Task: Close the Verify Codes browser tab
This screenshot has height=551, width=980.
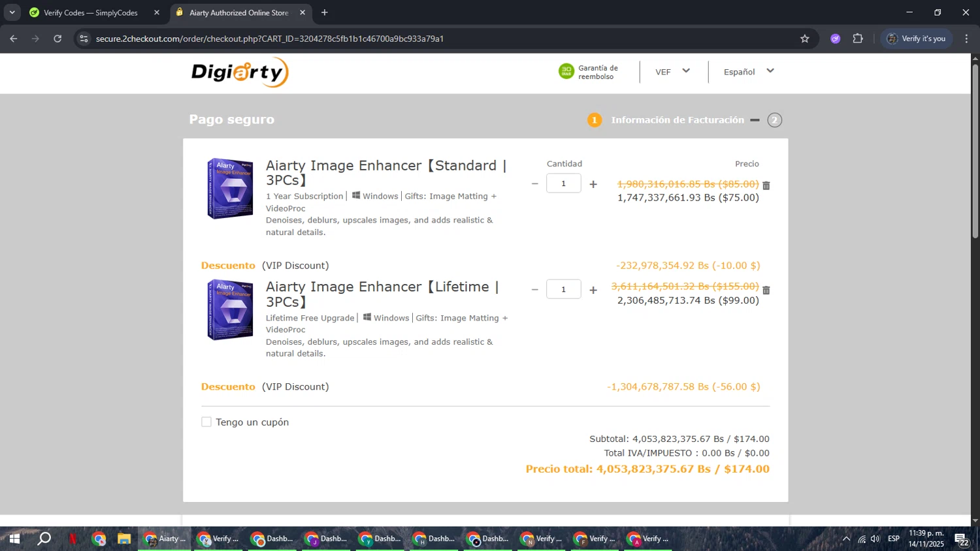Action: tap(157, 12)
